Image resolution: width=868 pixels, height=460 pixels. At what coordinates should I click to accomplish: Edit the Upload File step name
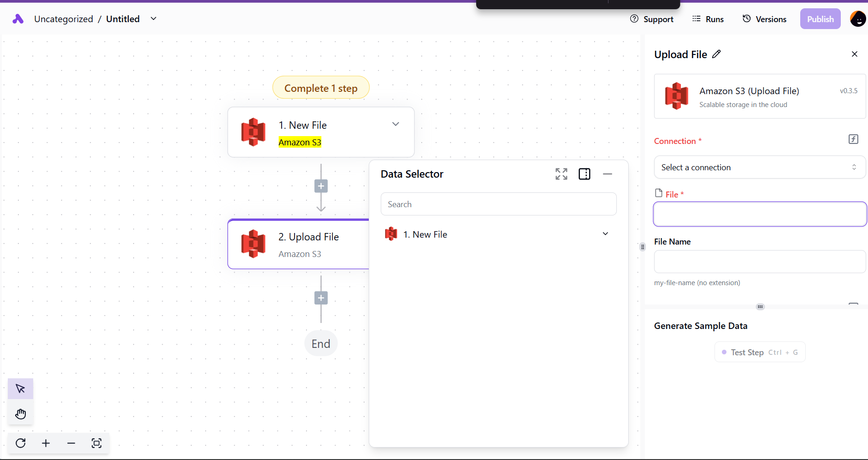(716, 54)
